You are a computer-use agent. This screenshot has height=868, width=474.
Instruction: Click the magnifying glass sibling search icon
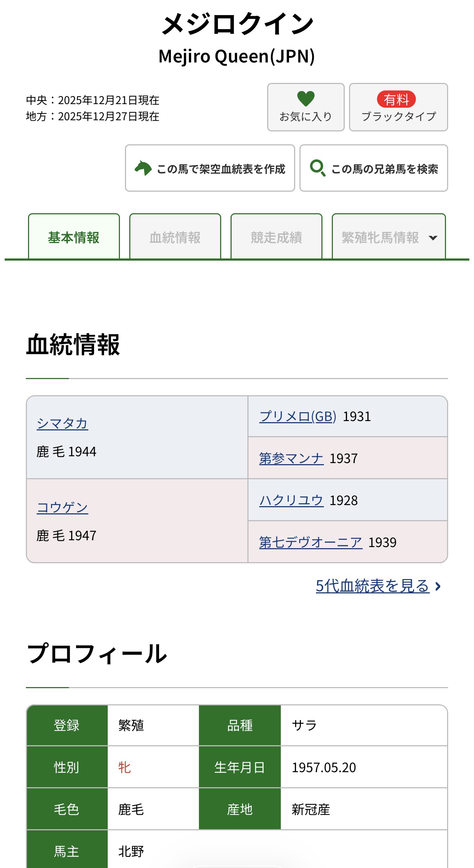(318, 168)
